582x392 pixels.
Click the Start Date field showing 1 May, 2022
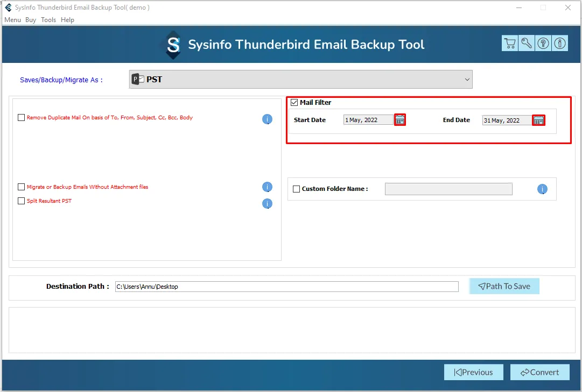click(368, 120)
